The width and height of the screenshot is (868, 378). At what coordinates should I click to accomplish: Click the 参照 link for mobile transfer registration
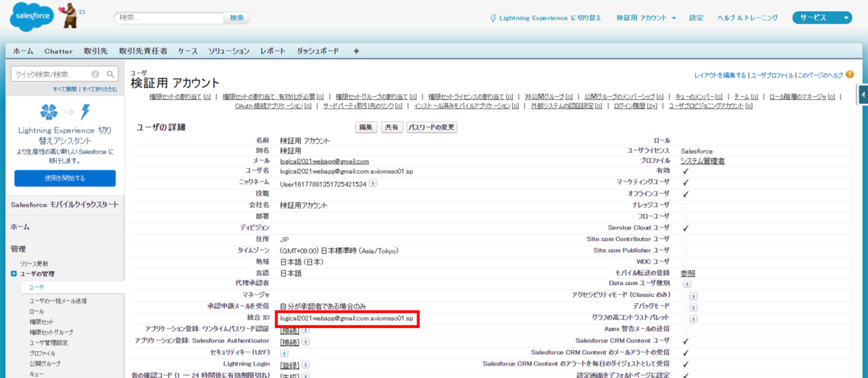(x=688, y=273)
